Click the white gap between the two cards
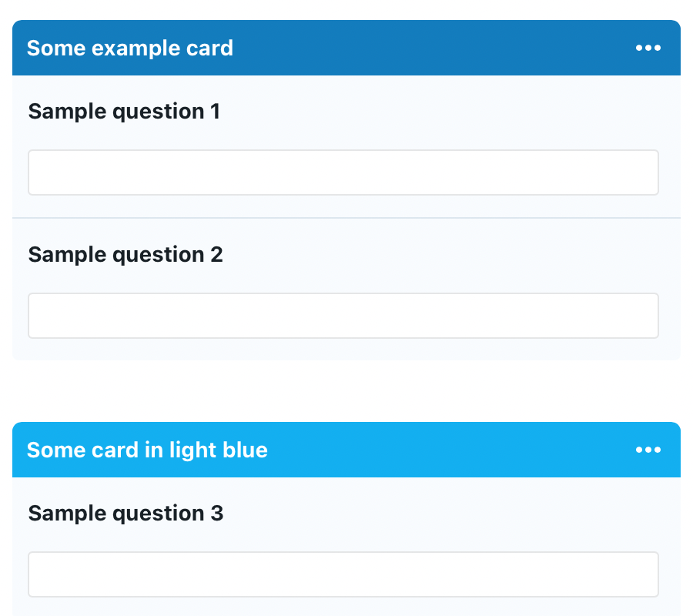The height and width of the screenshot is (616, 693). [x=346, y=391]
